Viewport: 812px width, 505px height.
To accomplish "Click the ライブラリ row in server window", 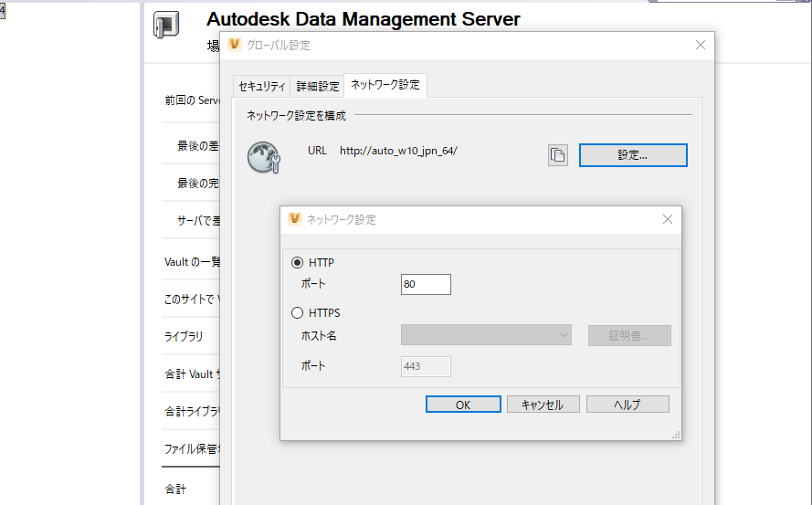I will click(184, 337).
